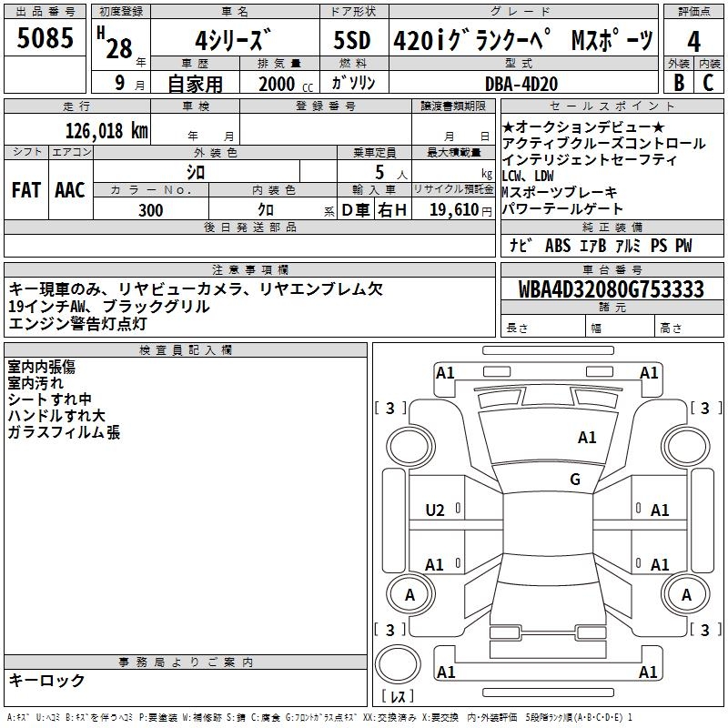Select the mileage value 126,018 km
Image resolution: width=728 pixels, height=728 pixels.
coord(106,131)
